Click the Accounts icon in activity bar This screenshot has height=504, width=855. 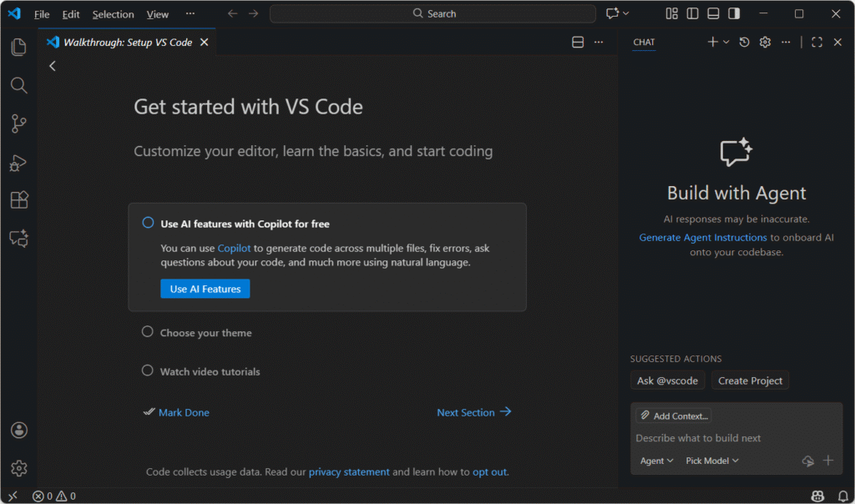(x=18, y=430)
